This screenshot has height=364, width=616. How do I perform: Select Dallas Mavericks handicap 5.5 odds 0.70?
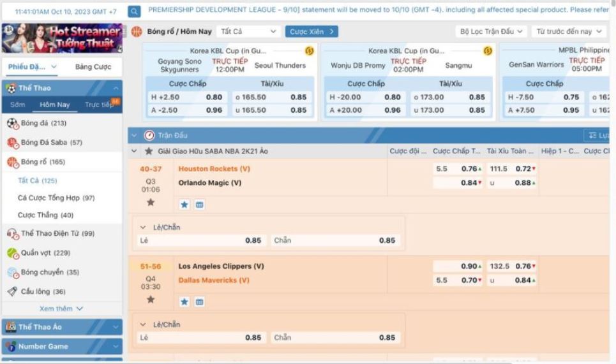(x=458, y=280)
